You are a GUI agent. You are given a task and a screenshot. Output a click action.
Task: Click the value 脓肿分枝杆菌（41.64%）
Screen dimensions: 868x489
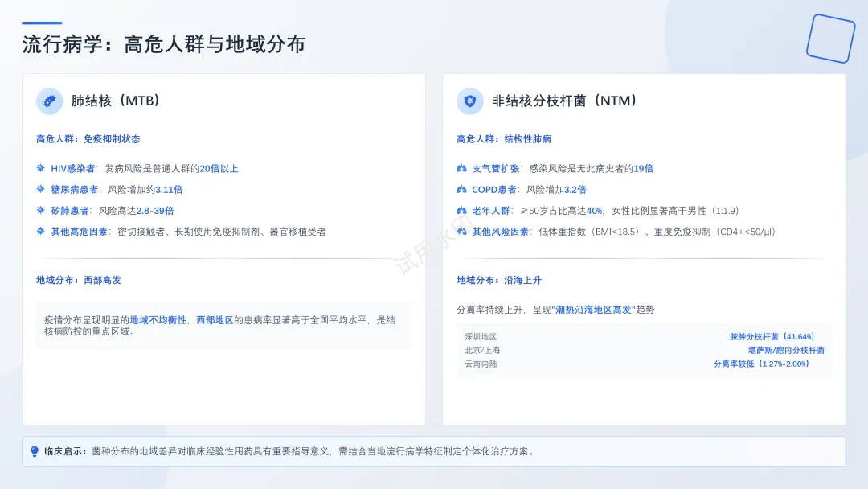(774, 337)
